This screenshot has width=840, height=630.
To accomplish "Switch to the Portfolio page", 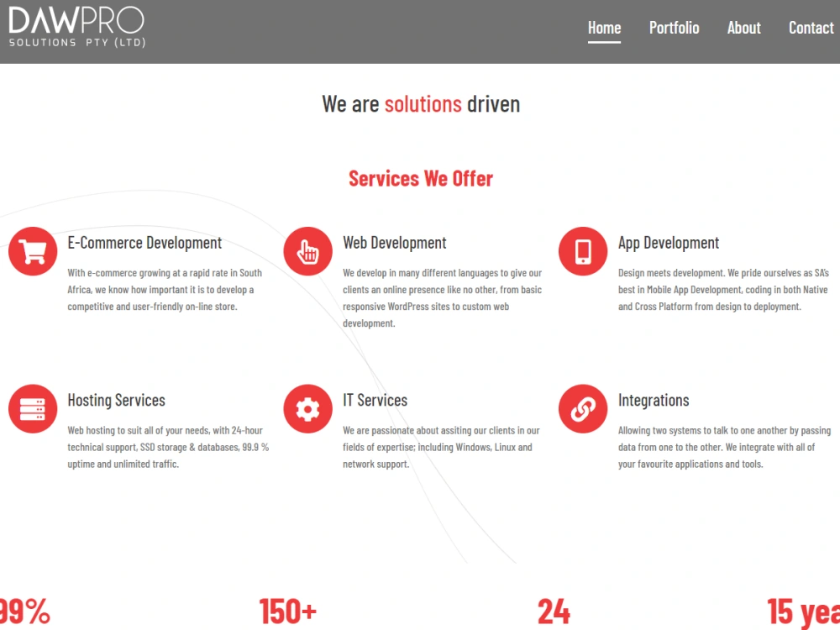I will (674, 27).
